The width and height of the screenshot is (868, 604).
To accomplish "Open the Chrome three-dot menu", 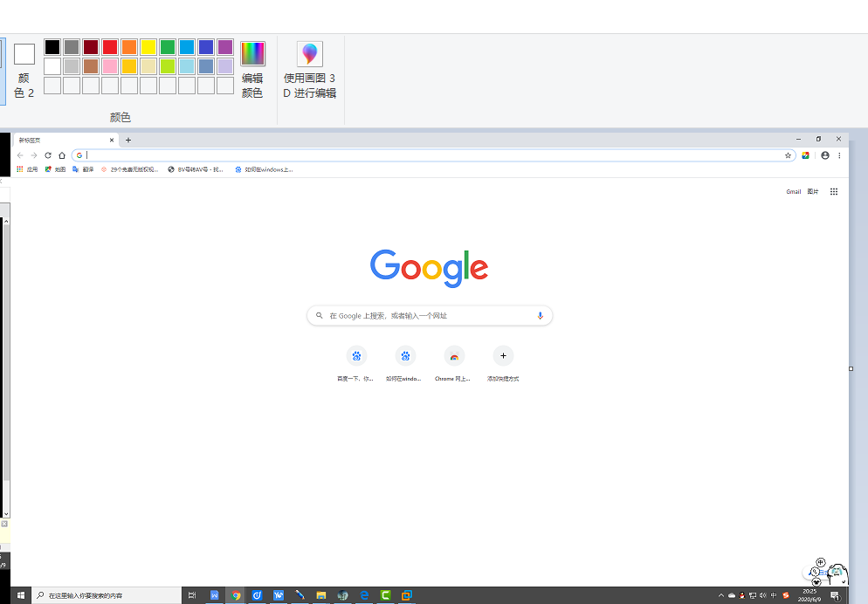I will [839, 155].
